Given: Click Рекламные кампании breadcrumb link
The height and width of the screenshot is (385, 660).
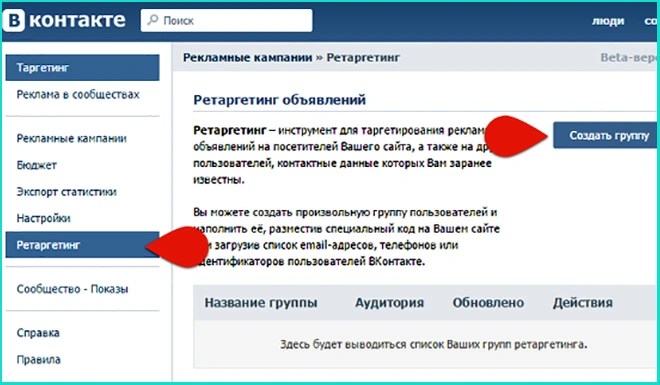Looking at the screenshot, I should 248,57.
